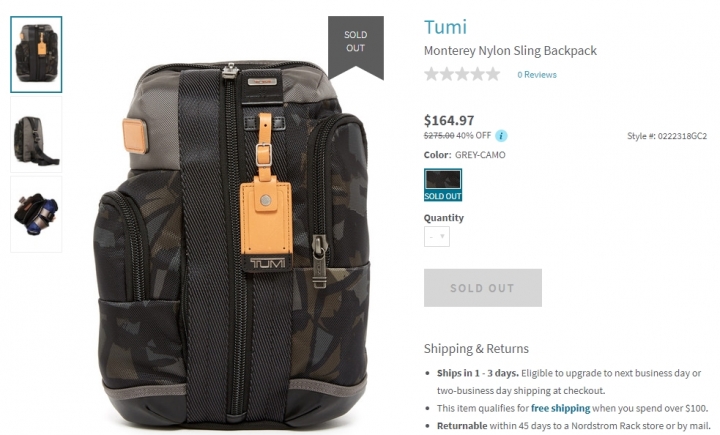Choose the GREY-CAMO color swatch
Screen dimensions: 720x435
point(443,185)
